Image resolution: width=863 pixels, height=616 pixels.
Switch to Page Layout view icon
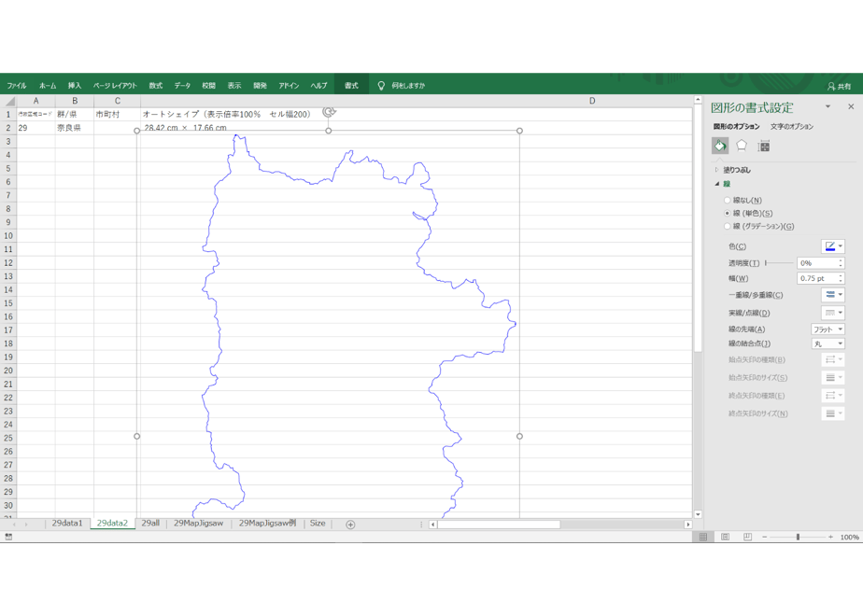tap(726, 537)
